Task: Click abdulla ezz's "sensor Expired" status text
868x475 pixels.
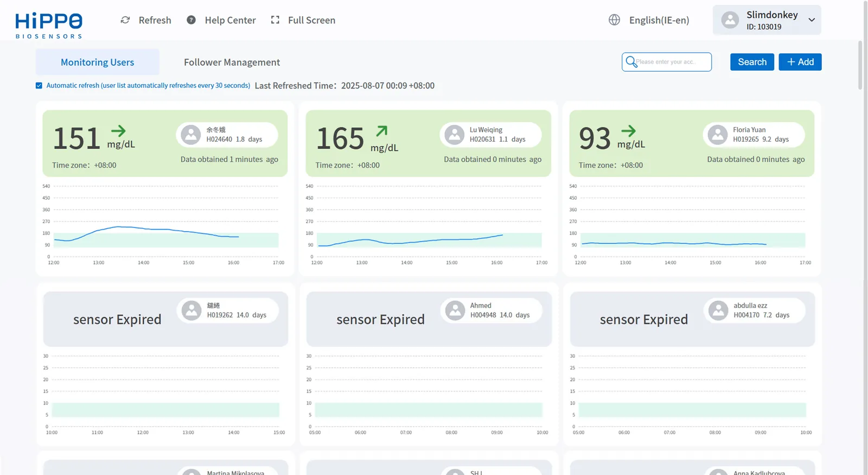Action: click(644, 319)
